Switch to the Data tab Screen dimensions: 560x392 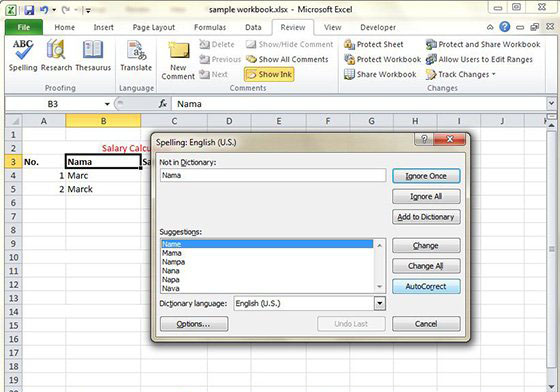tap(253, 27)
